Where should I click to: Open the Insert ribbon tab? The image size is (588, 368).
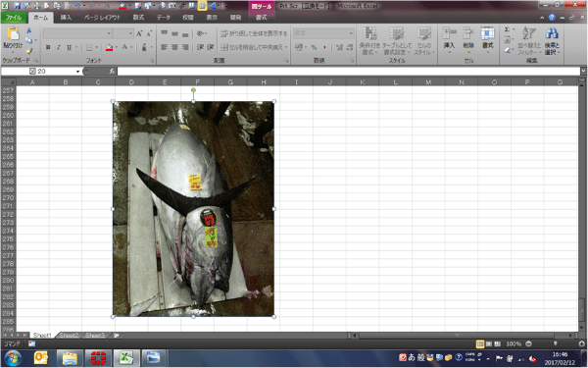click(66, 18)
